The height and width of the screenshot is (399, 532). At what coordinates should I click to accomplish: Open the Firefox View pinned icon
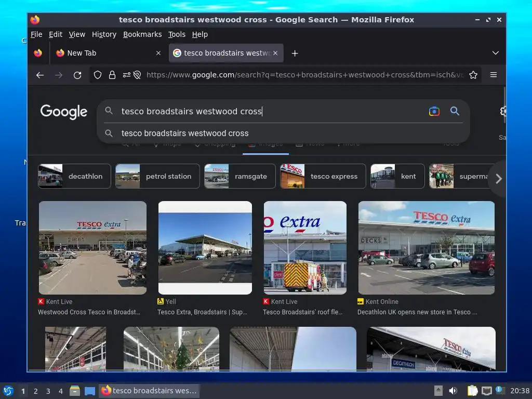[x=38, y=53]
